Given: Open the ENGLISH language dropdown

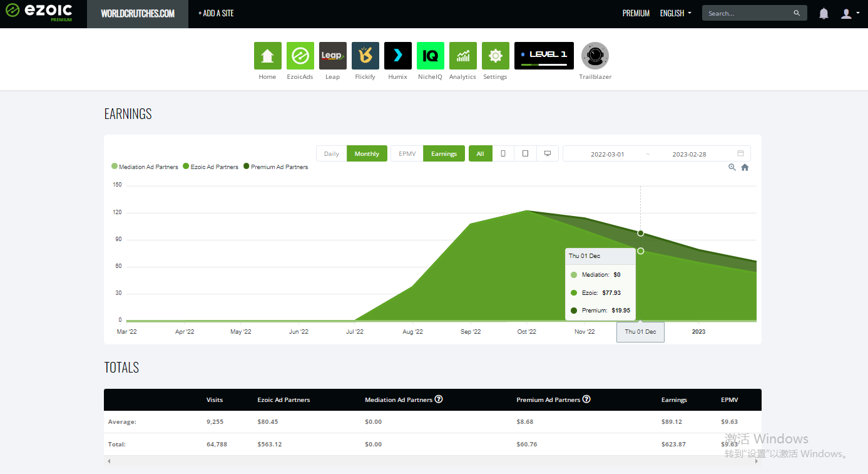Looking at the screenshot, I should pos(676,13).
